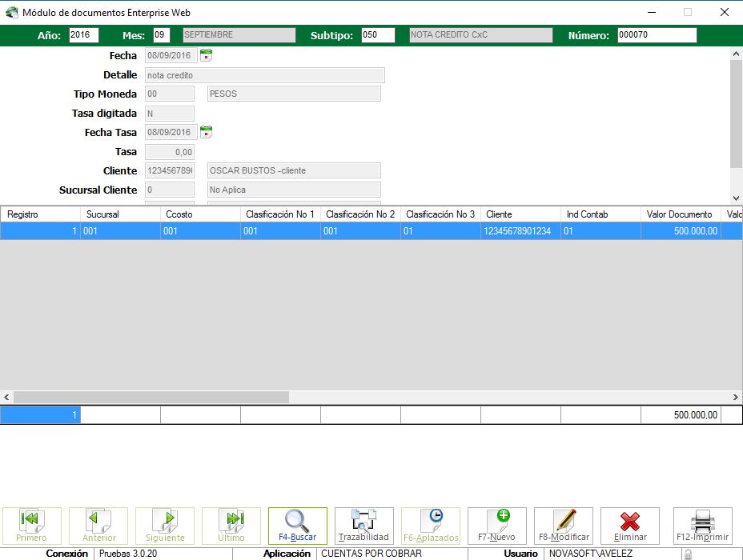
Task: Click the Cliente code field
Action: [170, 170]
